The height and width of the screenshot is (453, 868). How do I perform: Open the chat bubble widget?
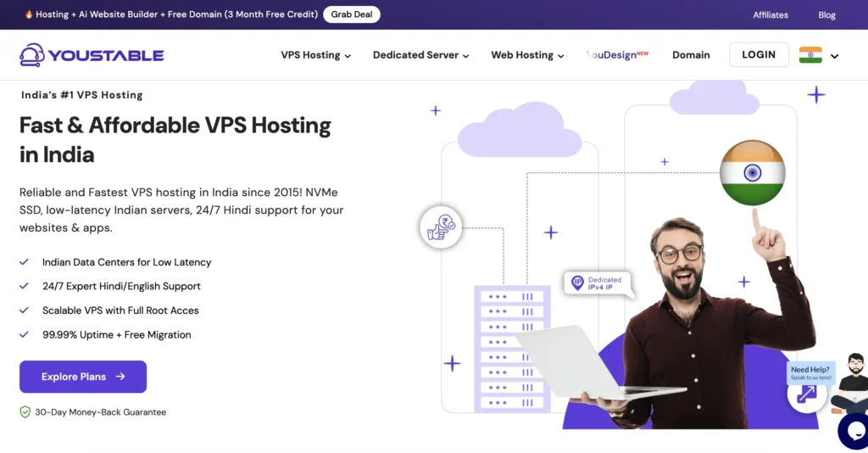(x=854, y=432)
